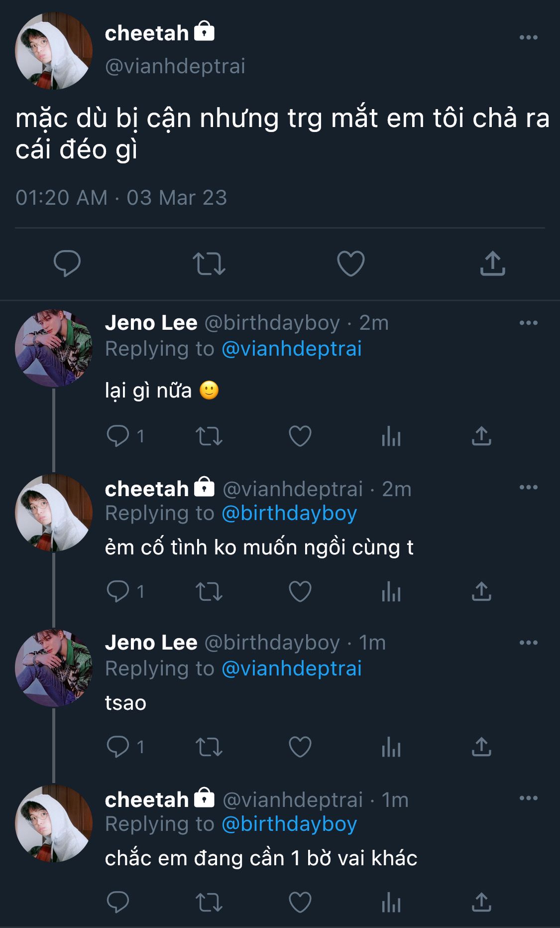
Task: View analytics on the "tsao" reply
Action: click(391, 747)
